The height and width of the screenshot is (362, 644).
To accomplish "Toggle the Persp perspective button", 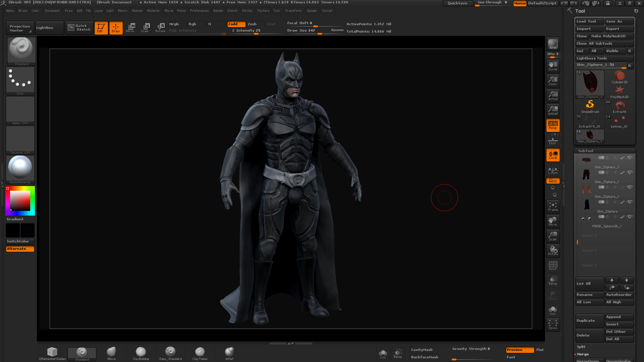I will point(553,125).
